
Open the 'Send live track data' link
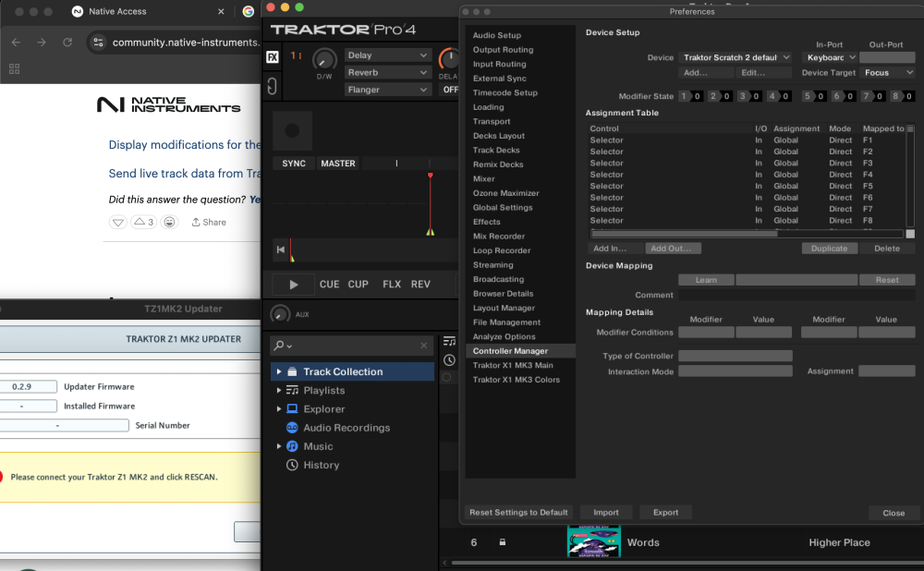click(185, 174)
